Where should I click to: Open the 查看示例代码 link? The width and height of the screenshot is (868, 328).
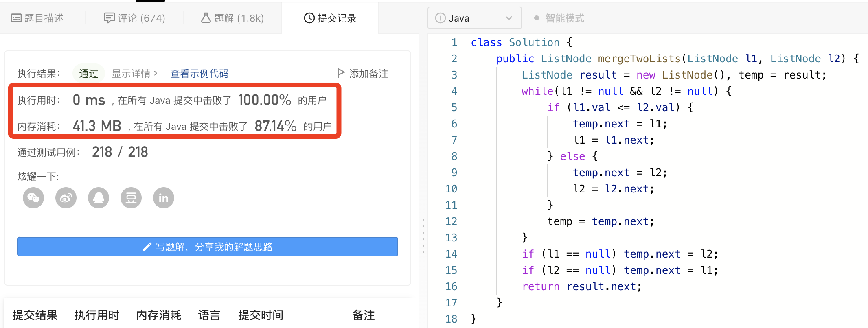pos(199,74)
